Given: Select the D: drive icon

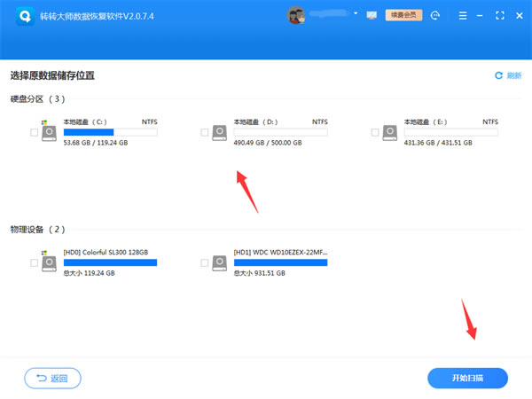Looking at the screenshot, I should click(220, 131).
